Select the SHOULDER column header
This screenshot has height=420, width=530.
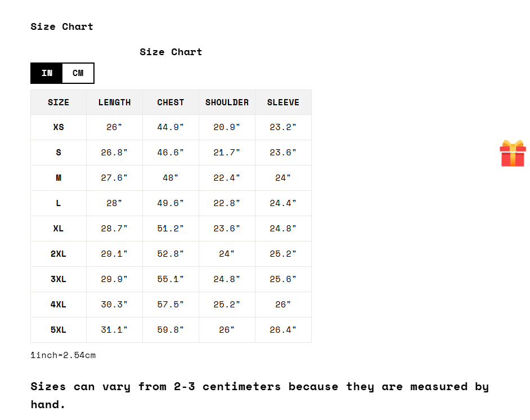[x=227, y=102]
